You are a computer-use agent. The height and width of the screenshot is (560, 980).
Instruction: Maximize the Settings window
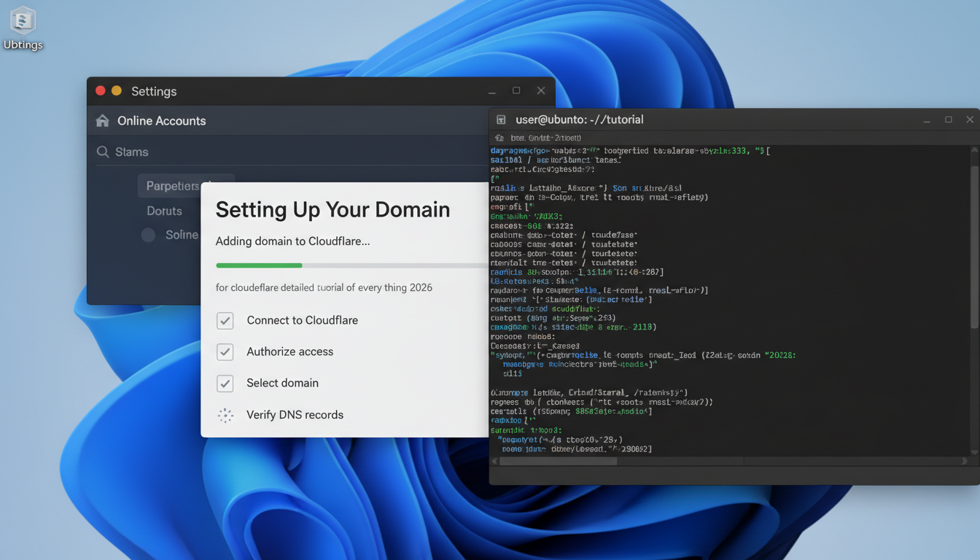[516, 90]
